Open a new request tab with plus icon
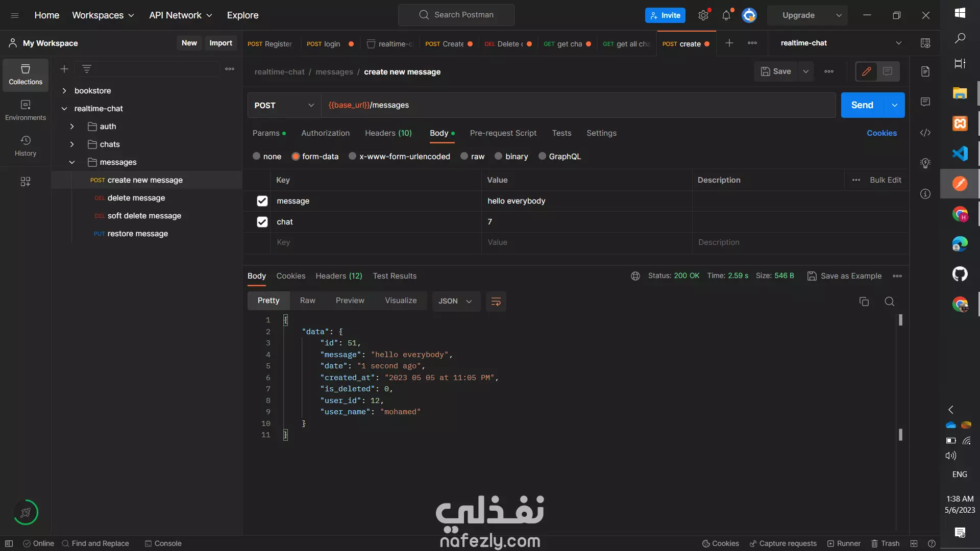Screen dimensions: 980x551 729,43
